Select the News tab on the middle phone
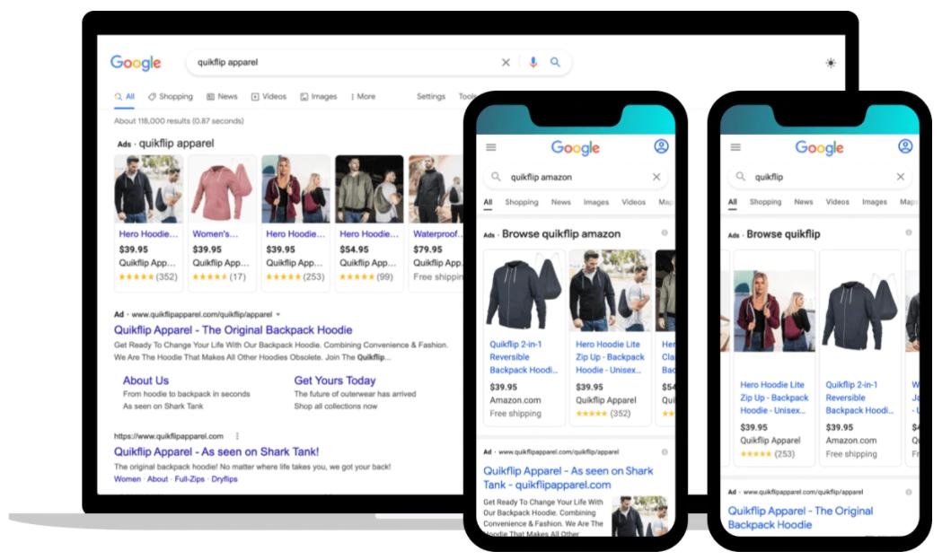 (561, 203)
